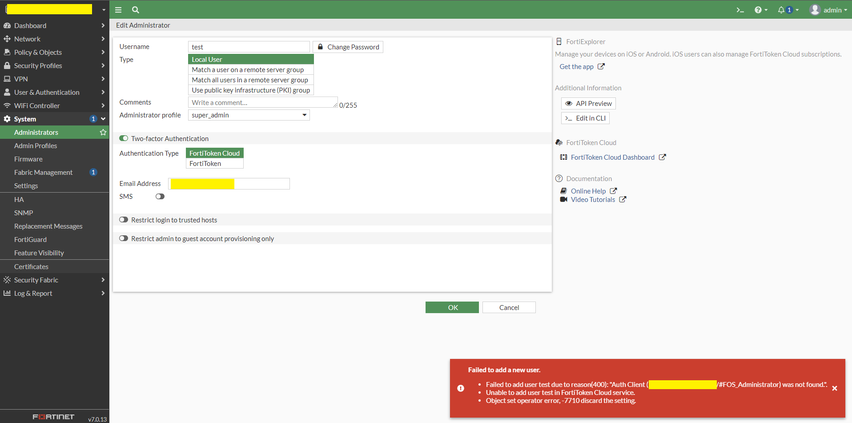This screenshot has height=423, width=852.
Task: Select Match a user on remote server group
Action: [x=251, y=70]
